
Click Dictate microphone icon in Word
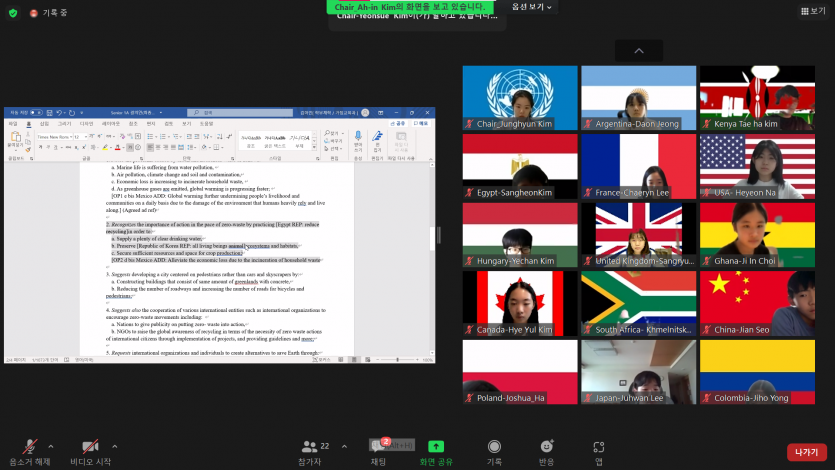point(358,136)
